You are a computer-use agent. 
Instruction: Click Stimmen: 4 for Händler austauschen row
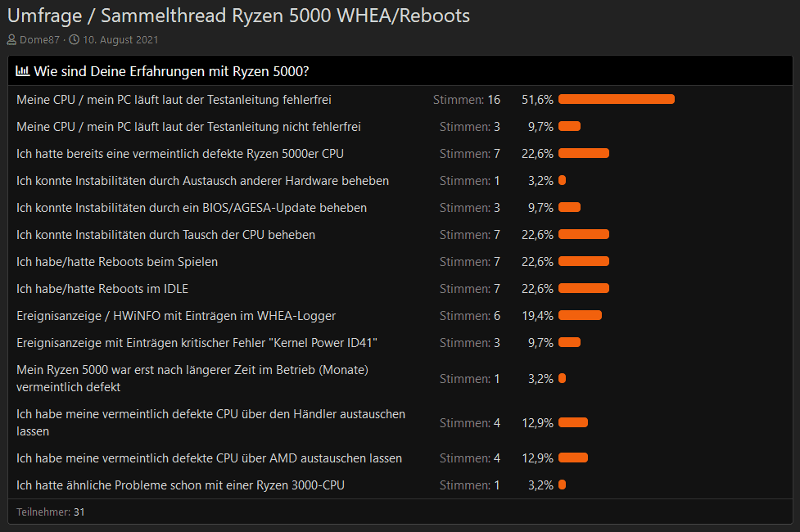coord(470,423)
